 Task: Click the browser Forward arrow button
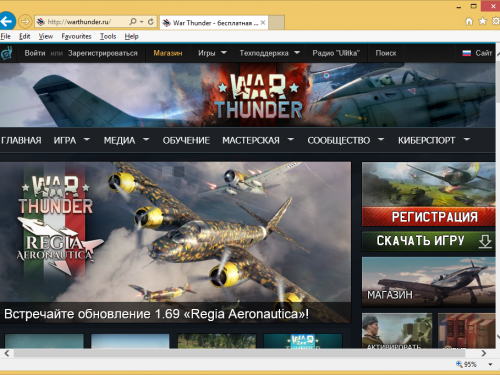point(25,22)
